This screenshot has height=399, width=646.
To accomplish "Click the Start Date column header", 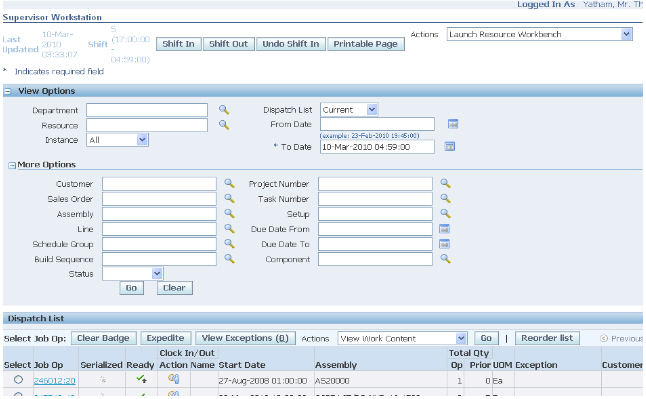I will pos(242,365).
